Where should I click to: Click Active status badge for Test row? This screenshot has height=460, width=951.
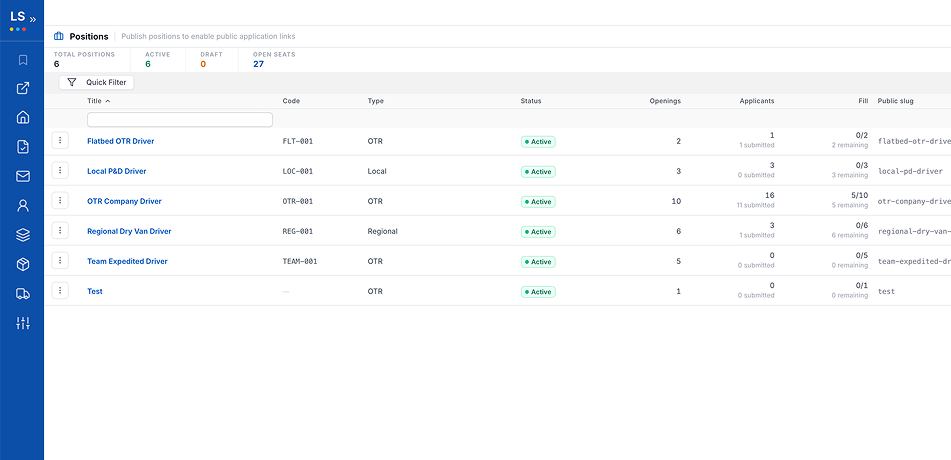tap(538, 292)
